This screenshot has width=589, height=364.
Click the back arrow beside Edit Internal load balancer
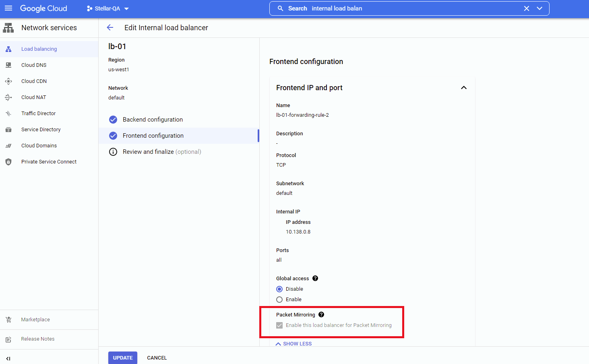[110, 27]
